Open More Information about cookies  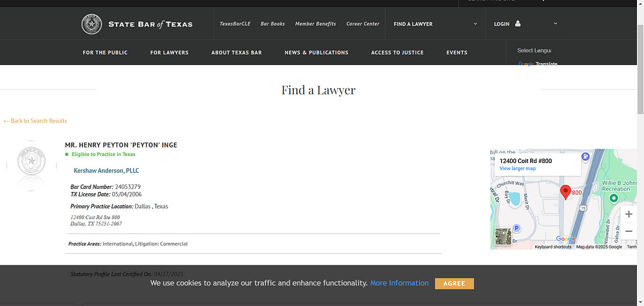tap(399, 283)
